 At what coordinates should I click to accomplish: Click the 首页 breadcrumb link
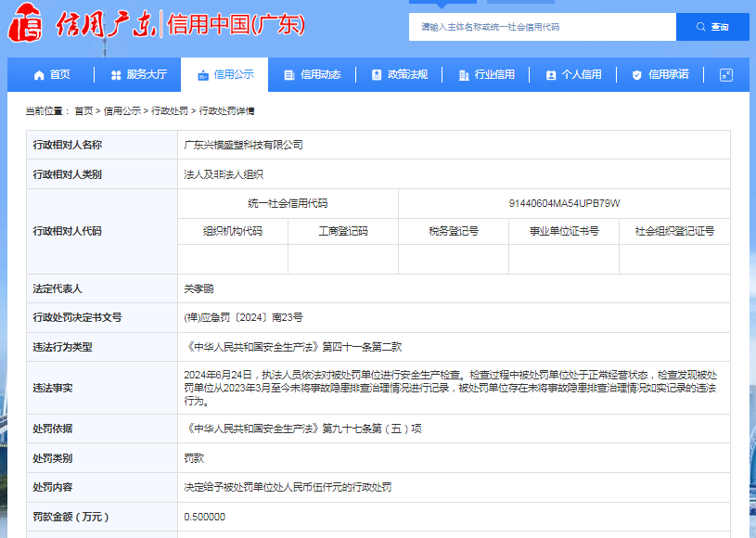click(83, 111)
